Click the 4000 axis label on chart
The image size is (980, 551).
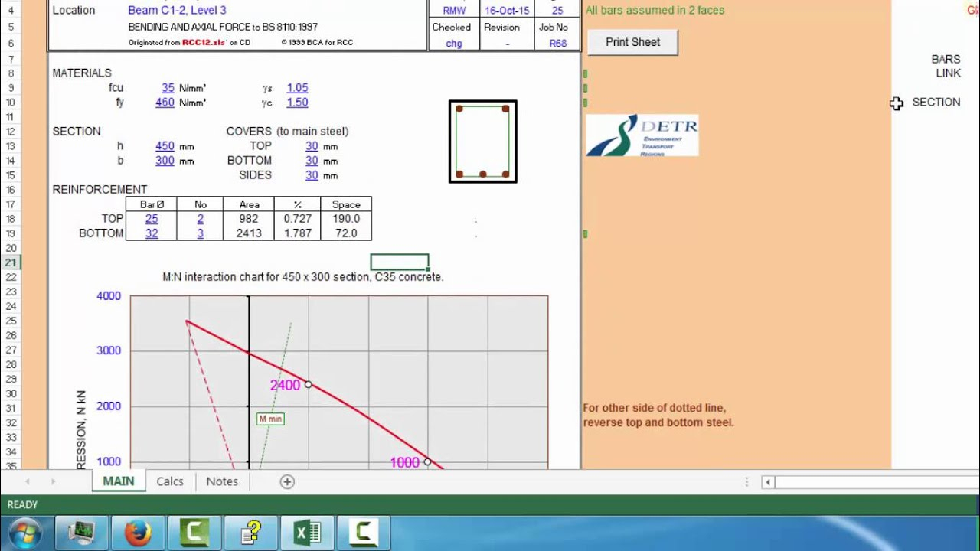(108, 296)
